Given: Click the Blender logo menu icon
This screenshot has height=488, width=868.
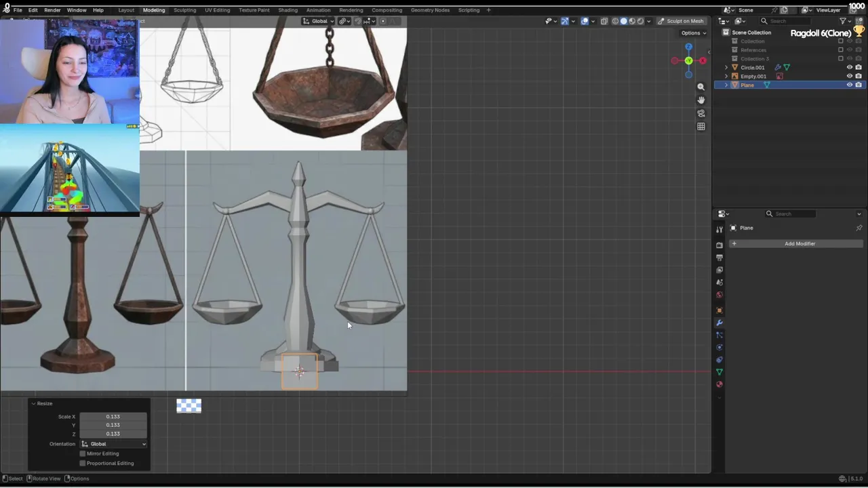Looking at the screenshot, I should click(6, 9).
